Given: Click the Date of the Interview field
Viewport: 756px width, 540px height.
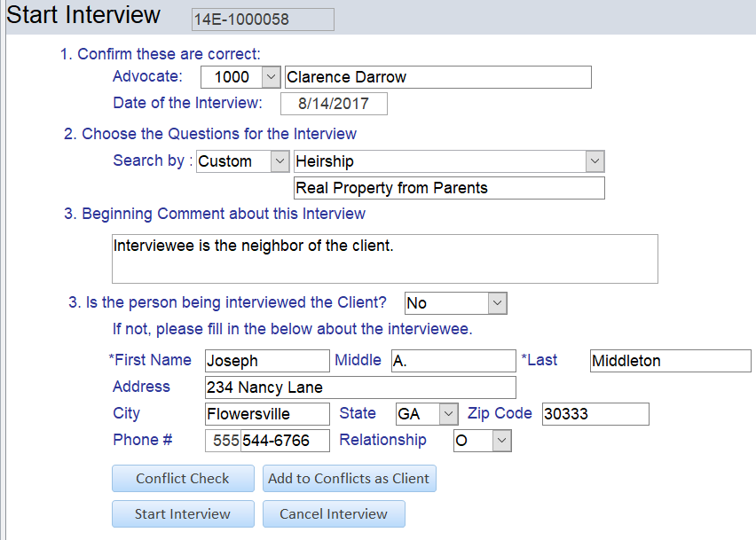Looking at the screenshot, I should [x=334, y=104].
